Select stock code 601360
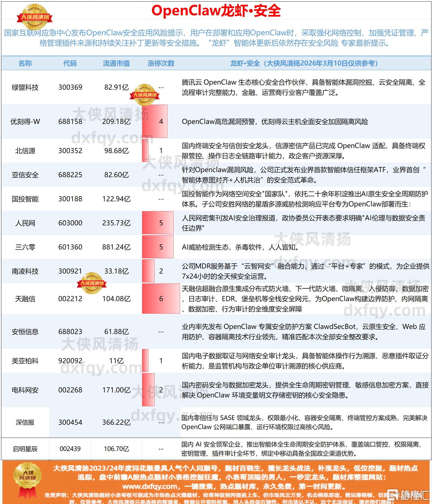Viewport: 432px width, 504px height. (70, 247)
